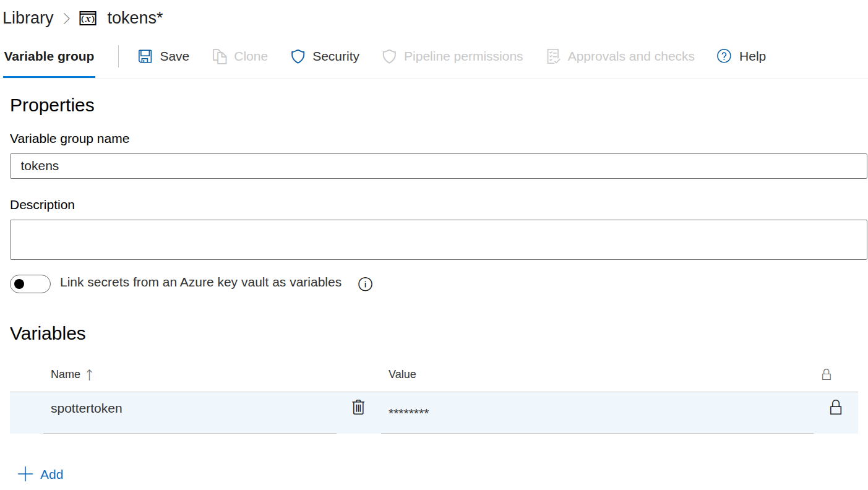
Task: Click into the Variable group name field
Action: coord(438,166)
